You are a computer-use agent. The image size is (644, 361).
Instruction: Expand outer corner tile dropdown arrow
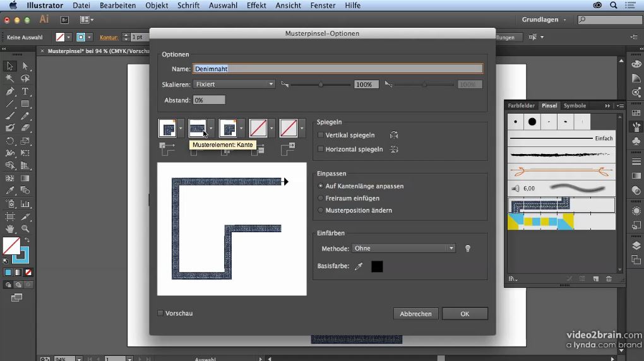click(x=181, y=128)
